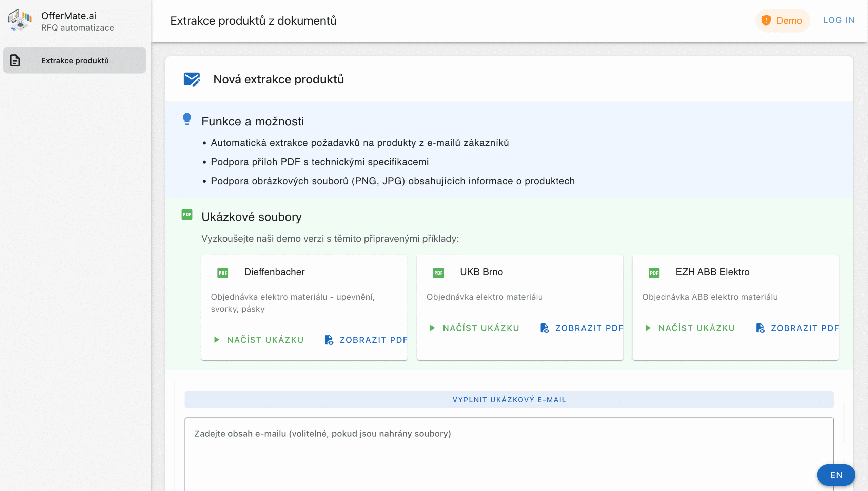
Task: Click the green PDF icon next to Ukázkové soubory
Action: [x=187, y=214]
